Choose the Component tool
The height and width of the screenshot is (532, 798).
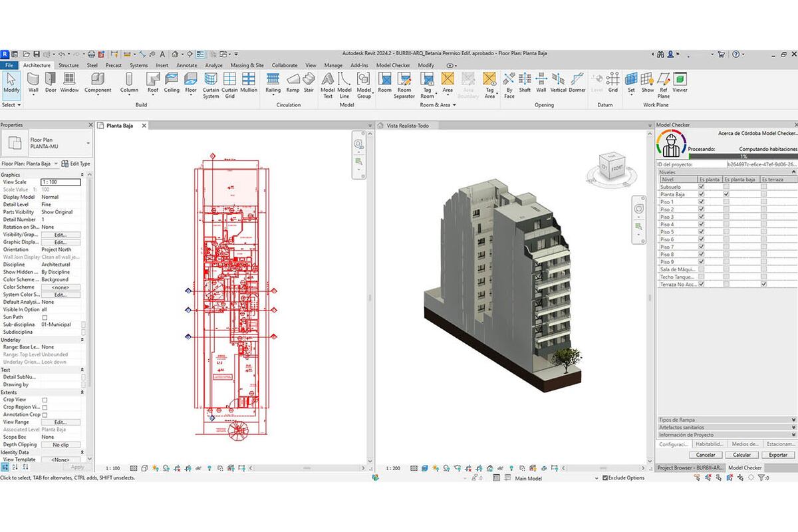pos(98,82)
